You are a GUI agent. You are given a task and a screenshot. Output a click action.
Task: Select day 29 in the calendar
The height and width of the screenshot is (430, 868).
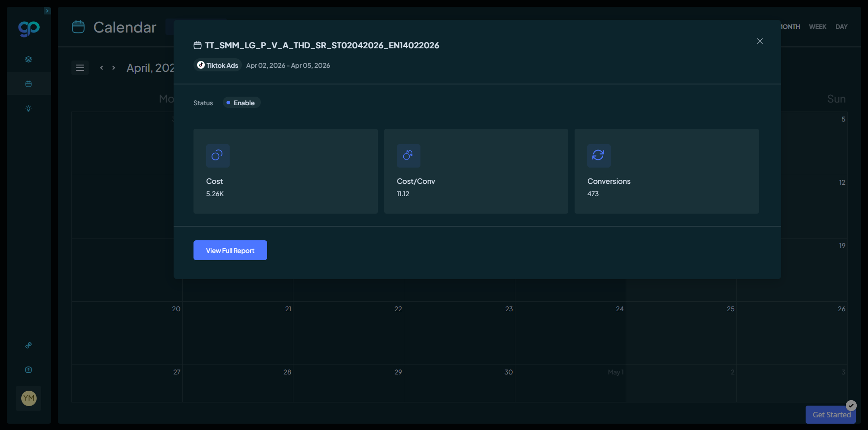point(349,383)
